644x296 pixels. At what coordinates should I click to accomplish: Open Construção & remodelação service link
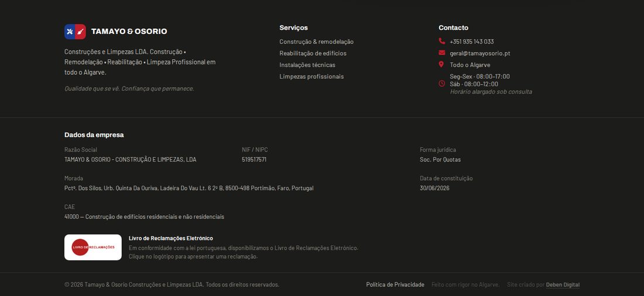(316, 42)
